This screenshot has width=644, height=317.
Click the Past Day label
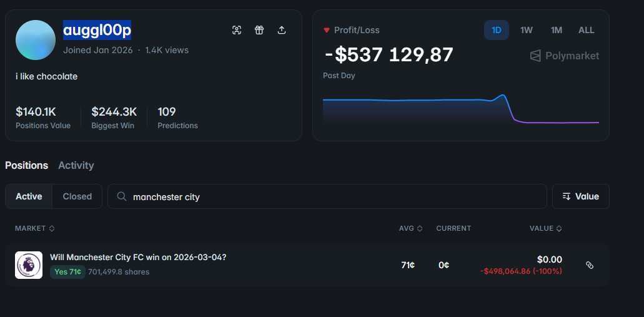[x=339, y=76]
